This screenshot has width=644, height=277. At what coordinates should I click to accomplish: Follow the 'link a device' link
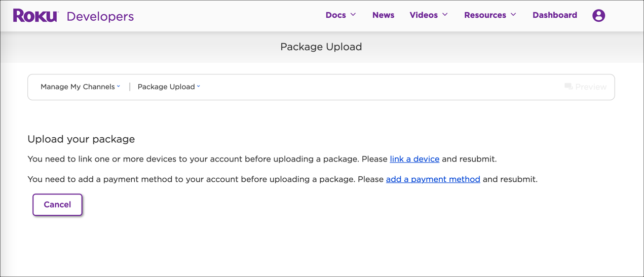(x=414, y=159)
